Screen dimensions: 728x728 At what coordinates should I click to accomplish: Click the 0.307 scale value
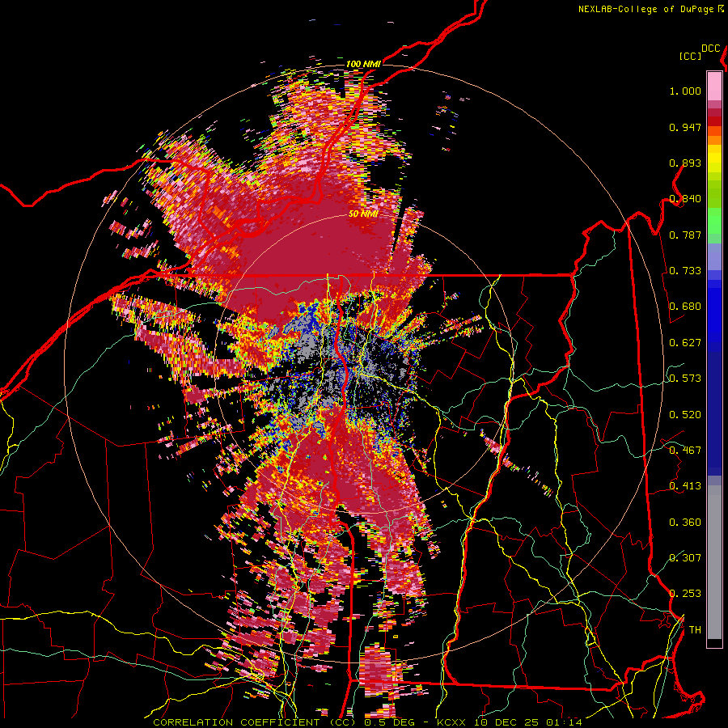coord(685,558)
